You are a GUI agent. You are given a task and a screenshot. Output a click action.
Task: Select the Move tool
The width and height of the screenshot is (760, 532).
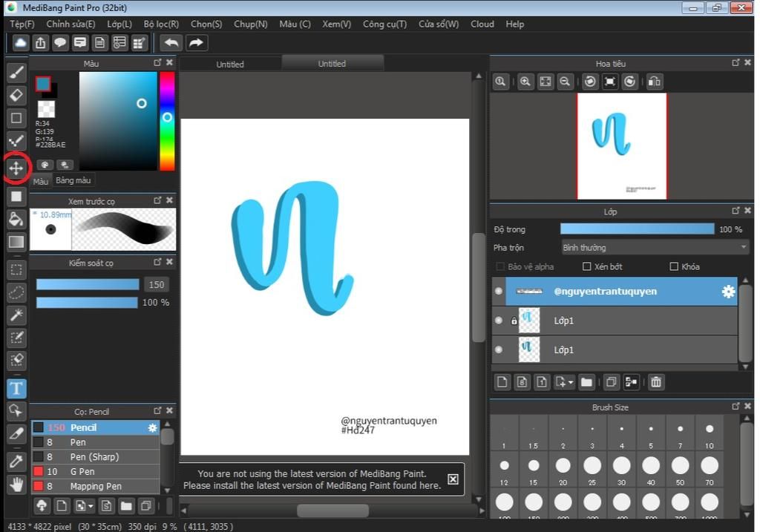(16, 168)
